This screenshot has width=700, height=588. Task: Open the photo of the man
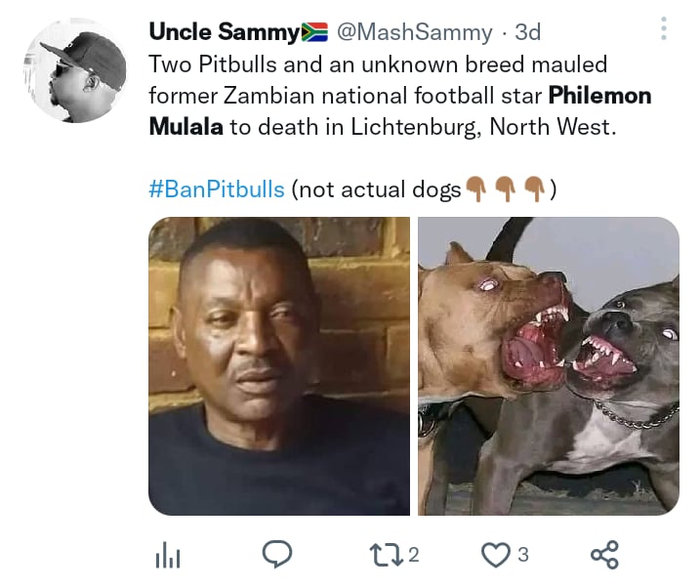(x=279, y=366)
